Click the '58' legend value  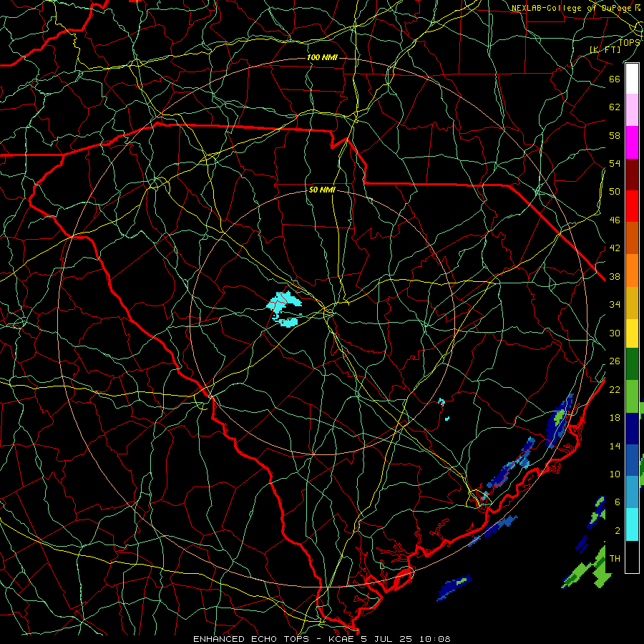[x=615, y=135]
